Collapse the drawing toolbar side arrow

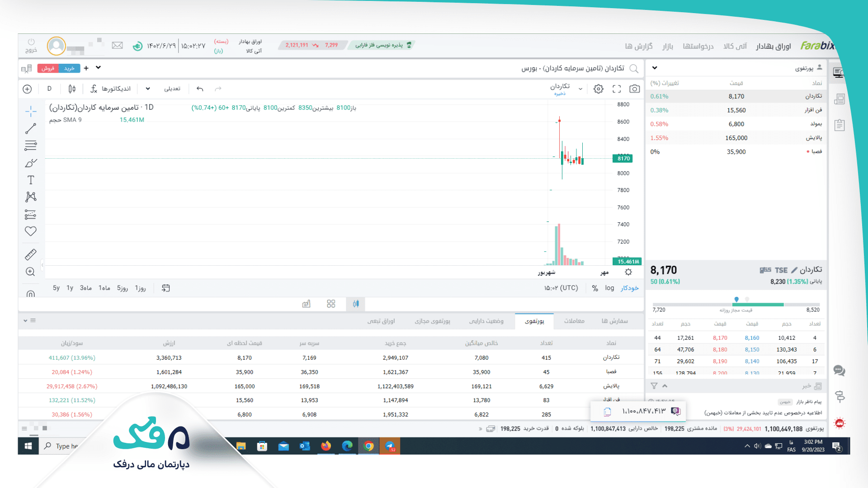42,265
